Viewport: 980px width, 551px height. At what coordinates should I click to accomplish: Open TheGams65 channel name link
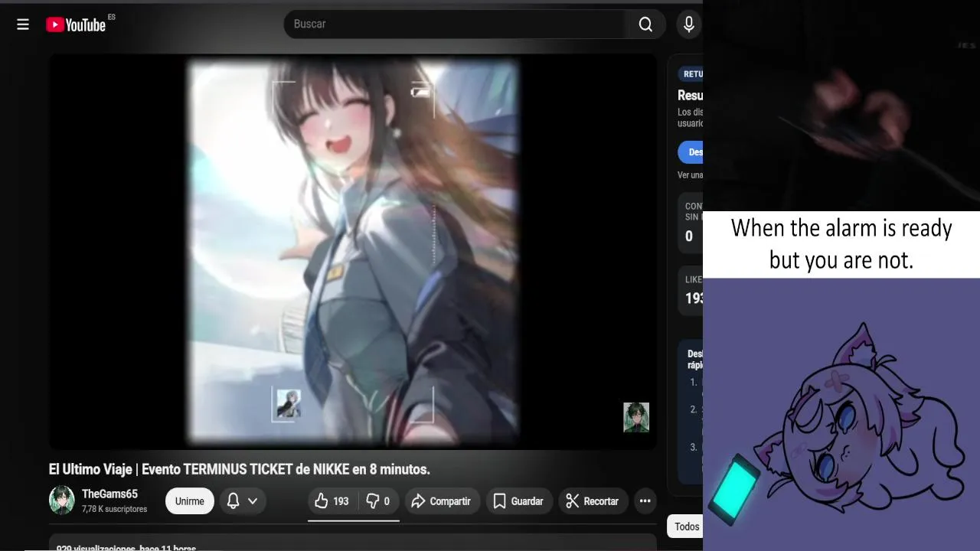pos(109,494)
